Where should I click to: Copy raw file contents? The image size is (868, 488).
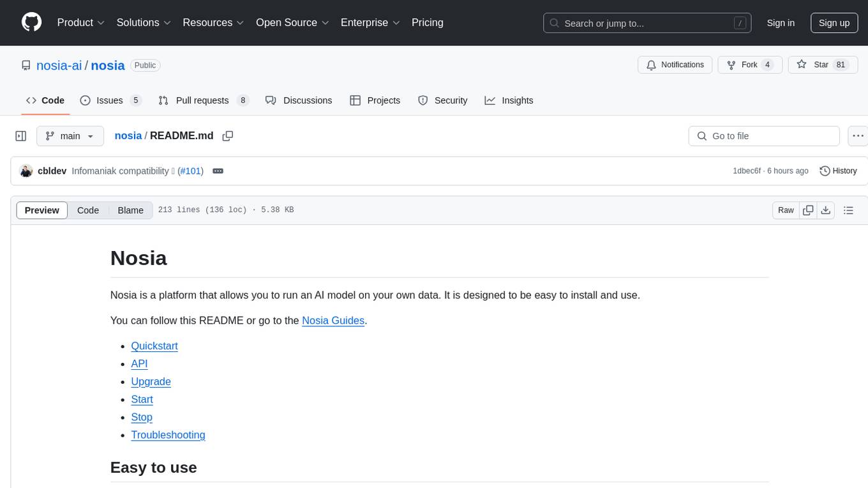[809, 210]
